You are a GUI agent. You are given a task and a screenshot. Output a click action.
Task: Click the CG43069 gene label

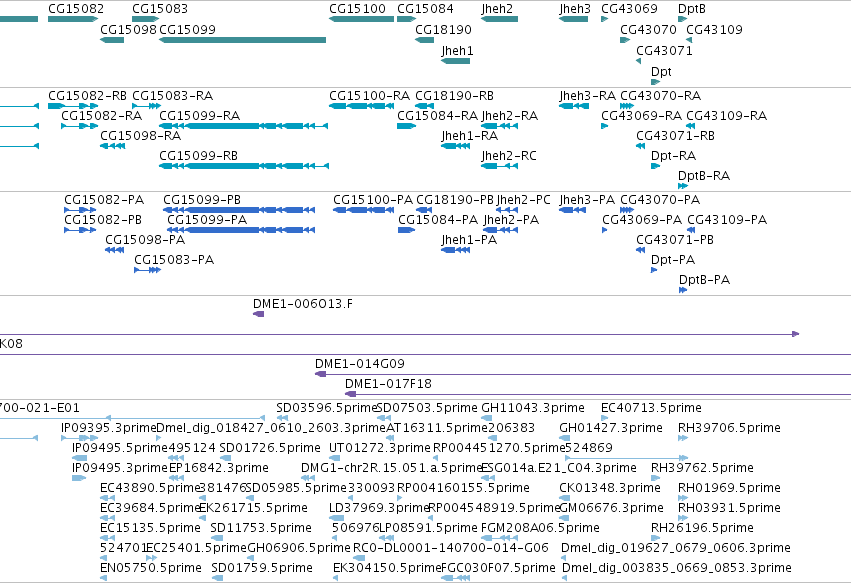(x=629, y=9)
